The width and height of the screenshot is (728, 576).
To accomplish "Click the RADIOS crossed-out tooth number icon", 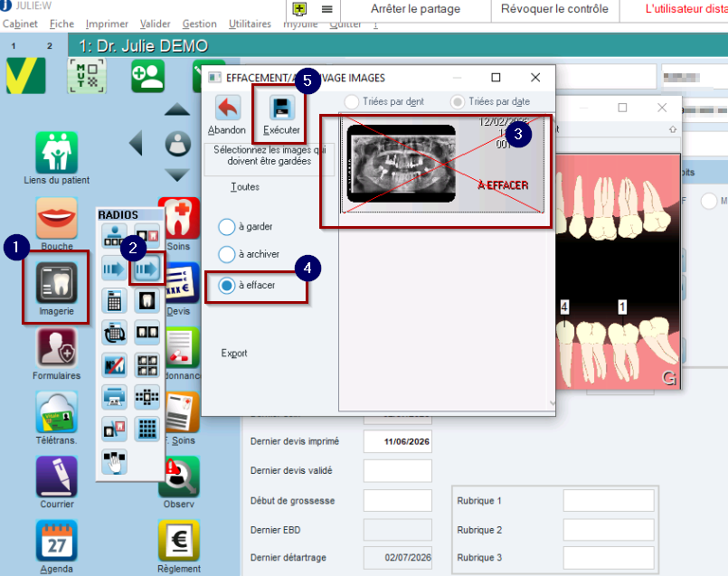I will 114,365.
